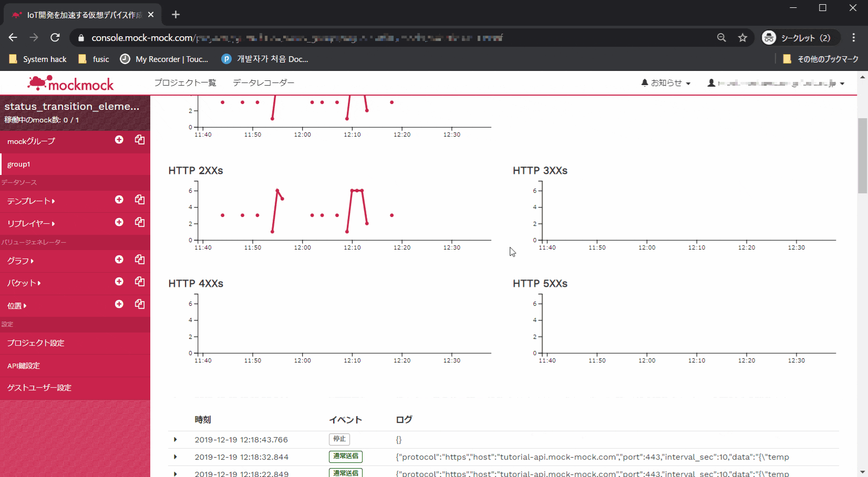Open the System hack bookmark folder
Image resolution: width=868 pixels, height=477 pixels.
click(38, 59)
